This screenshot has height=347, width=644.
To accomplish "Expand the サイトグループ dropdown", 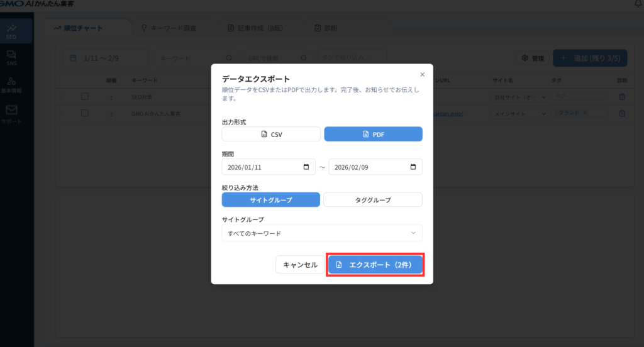I will [x=321, y=233].
